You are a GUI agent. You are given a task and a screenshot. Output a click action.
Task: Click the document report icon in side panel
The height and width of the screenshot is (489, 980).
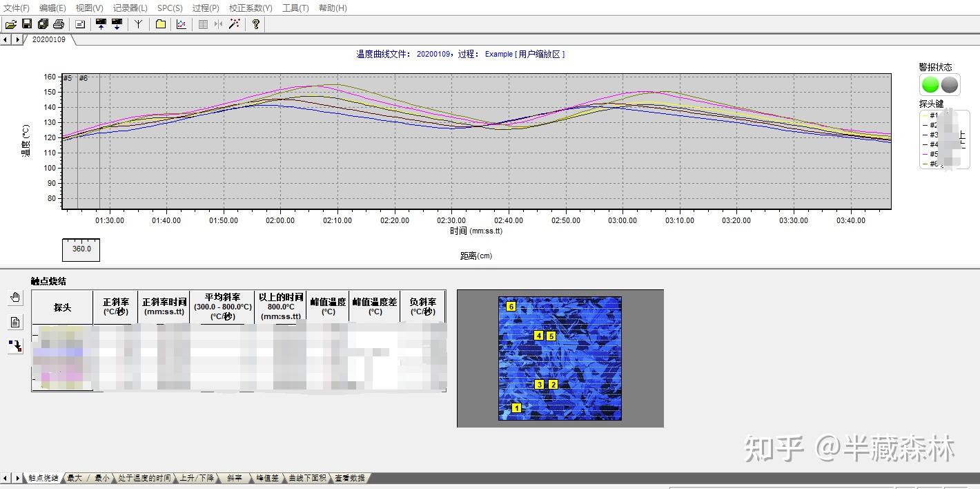tap(14, 321)
